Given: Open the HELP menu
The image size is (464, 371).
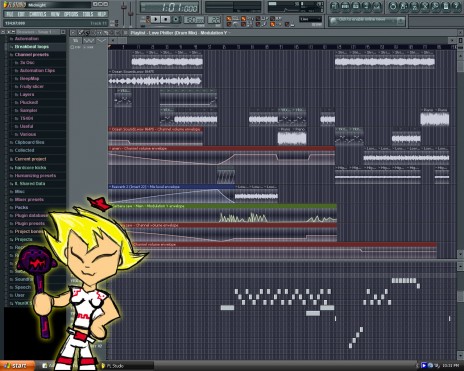Looking at the screenshot, I should pyautogui.click(x=102, y=14).
